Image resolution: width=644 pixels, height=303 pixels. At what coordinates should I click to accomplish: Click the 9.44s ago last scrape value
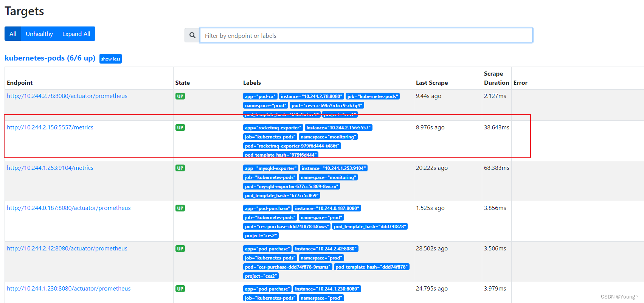[x=428, y=96]
